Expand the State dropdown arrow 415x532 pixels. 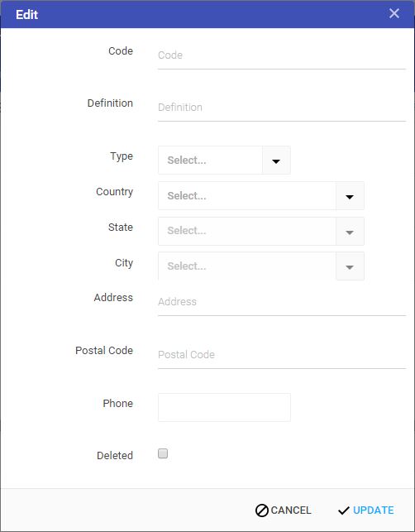click(x=350, y=232)
